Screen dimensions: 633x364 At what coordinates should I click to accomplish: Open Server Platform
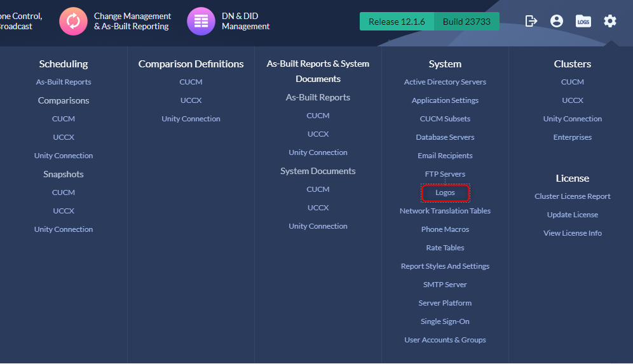(445, 303)
